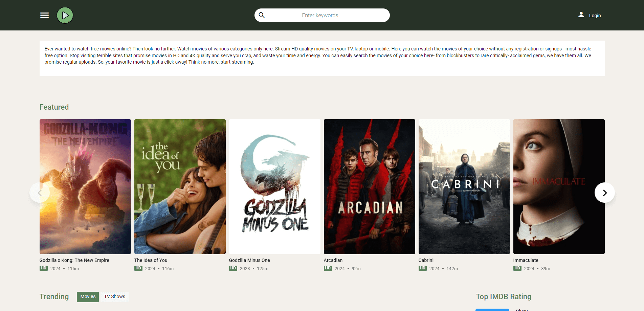644x311 pixels.
Task: Open Immaculate movie poster
Action: pos(559,186)
